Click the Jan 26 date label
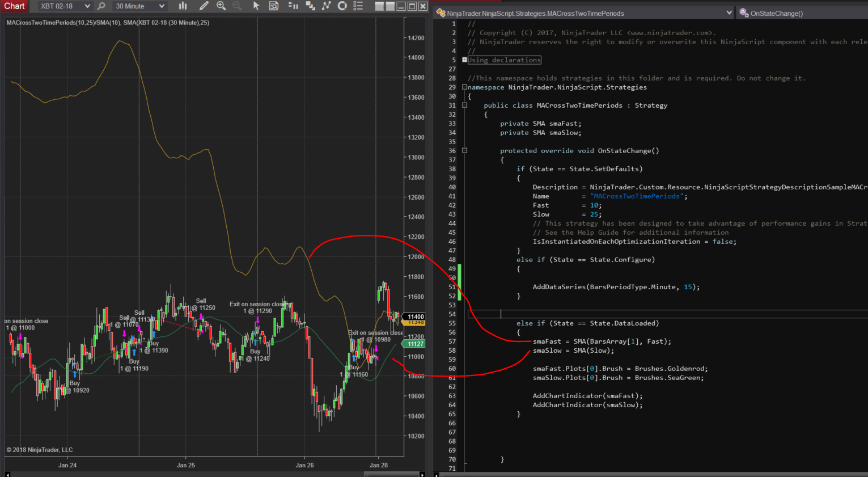 [x=304, y=465]
